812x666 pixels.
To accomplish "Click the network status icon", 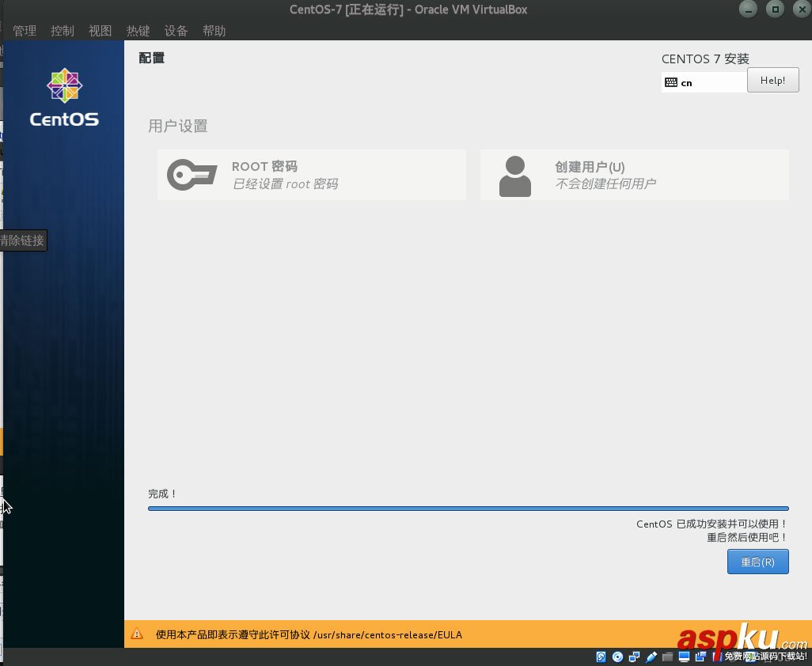I will (x=635, y=657).
